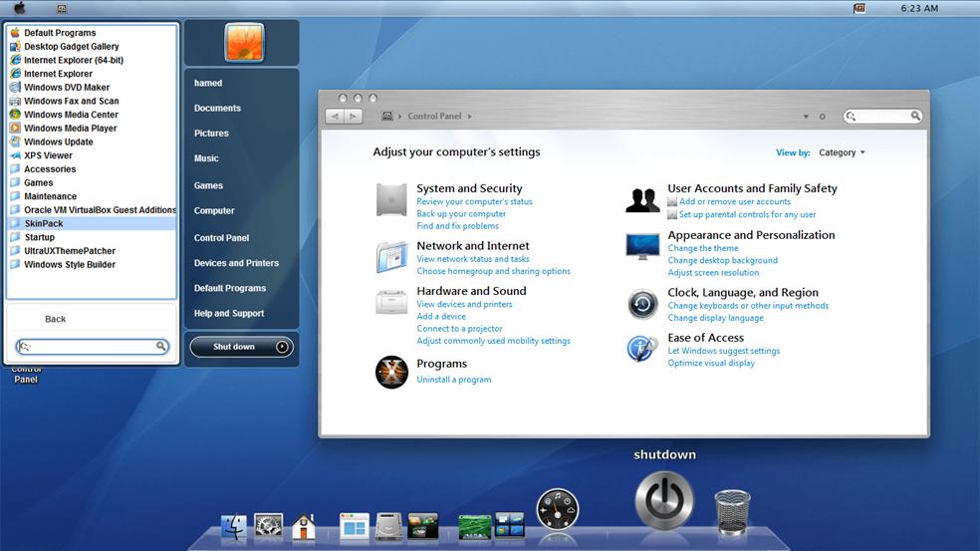Screen dimensions: 980x551
Task: Open the Change desktop background link
Action: click(x=722, y=260)
